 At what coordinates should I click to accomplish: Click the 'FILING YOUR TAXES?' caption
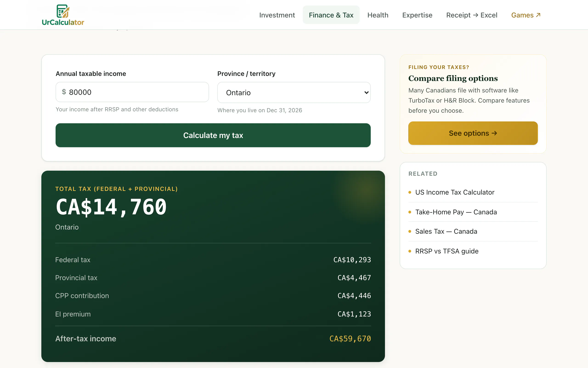[x=438, y=67]
